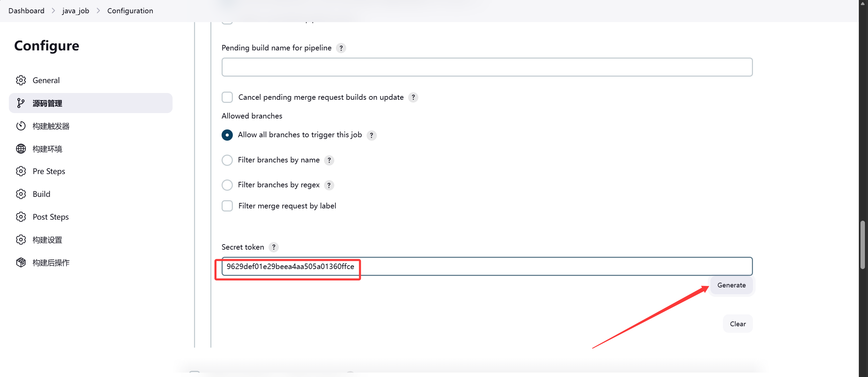The height and width of the screenshot is (377, 868).
Task: Select Allow all branches radio option
Action: point(227,135)
